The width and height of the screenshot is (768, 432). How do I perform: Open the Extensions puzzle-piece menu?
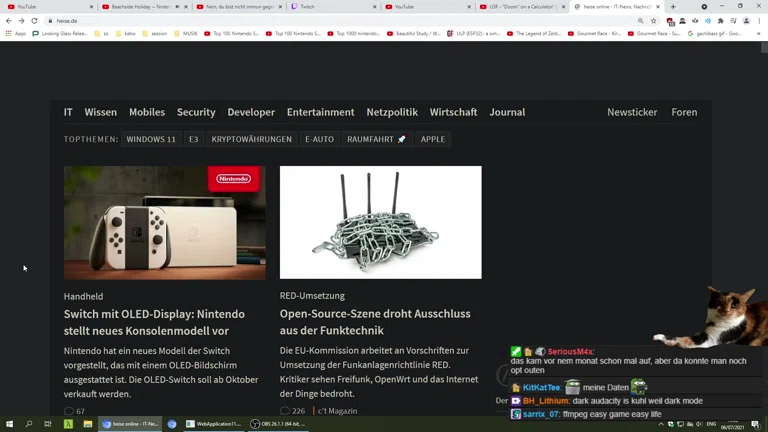(720, 21)
